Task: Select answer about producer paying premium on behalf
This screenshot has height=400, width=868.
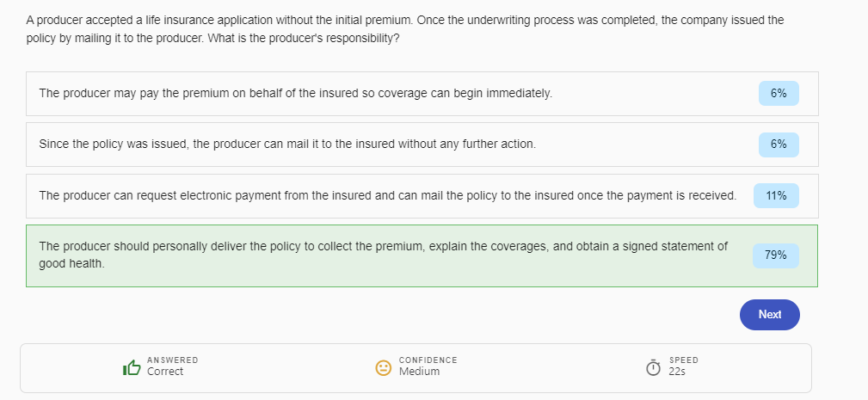Action: 295,93
